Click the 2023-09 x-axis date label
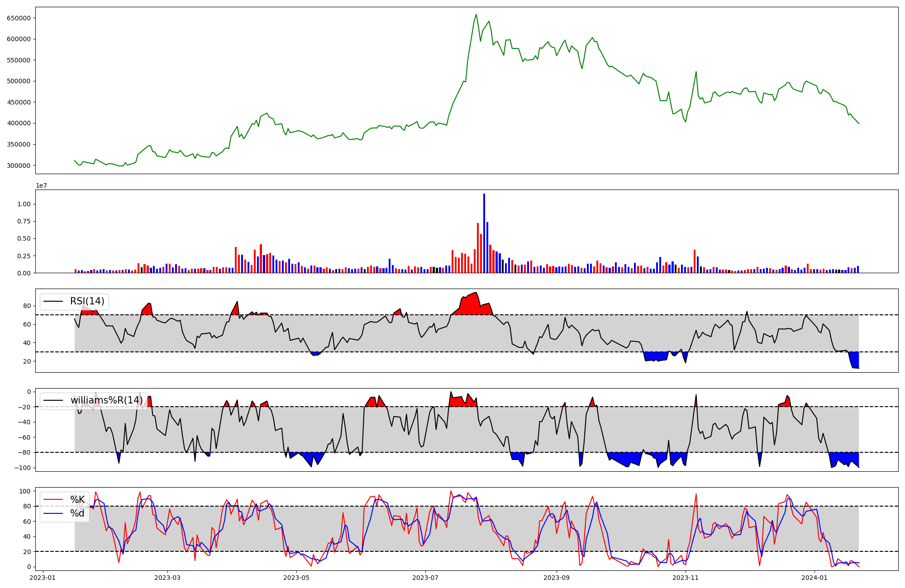This screenshot has width=905, height=588. 556,577
